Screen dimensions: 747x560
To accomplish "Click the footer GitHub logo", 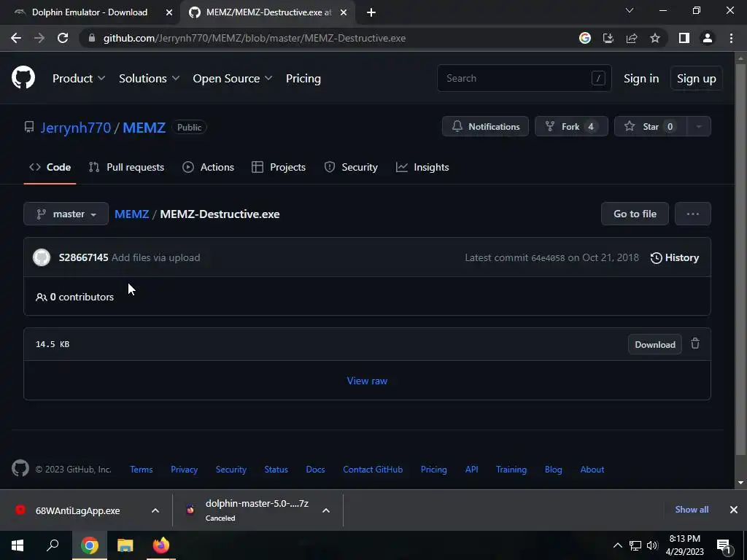I will point(20,469).
